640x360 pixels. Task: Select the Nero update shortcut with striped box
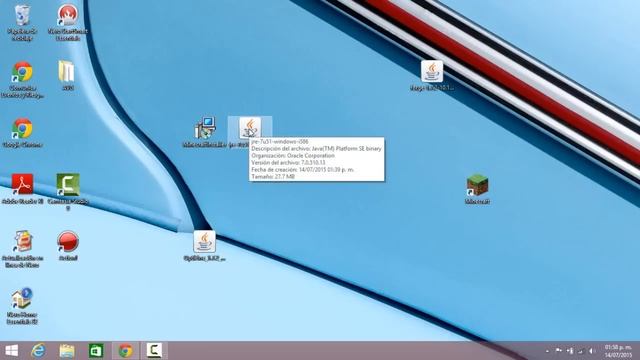tap(22, 242)
